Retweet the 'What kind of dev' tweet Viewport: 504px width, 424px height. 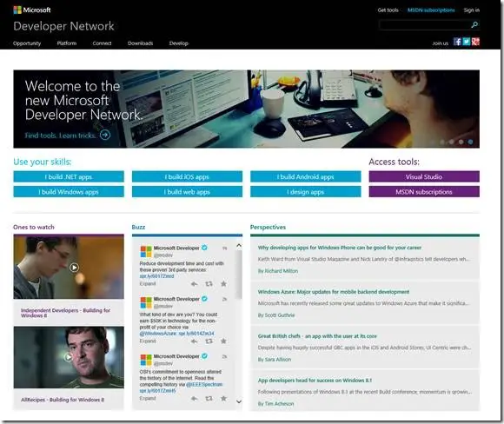click(x=209, y=341)
